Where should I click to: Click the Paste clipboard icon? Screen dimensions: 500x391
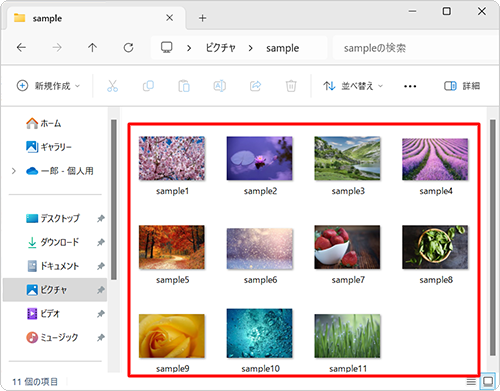point(184,86)
